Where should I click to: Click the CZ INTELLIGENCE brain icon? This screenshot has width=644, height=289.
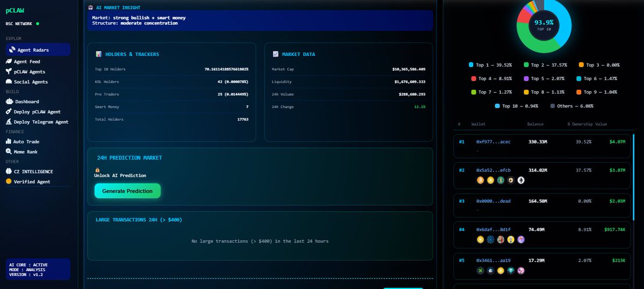pos(9,171)
